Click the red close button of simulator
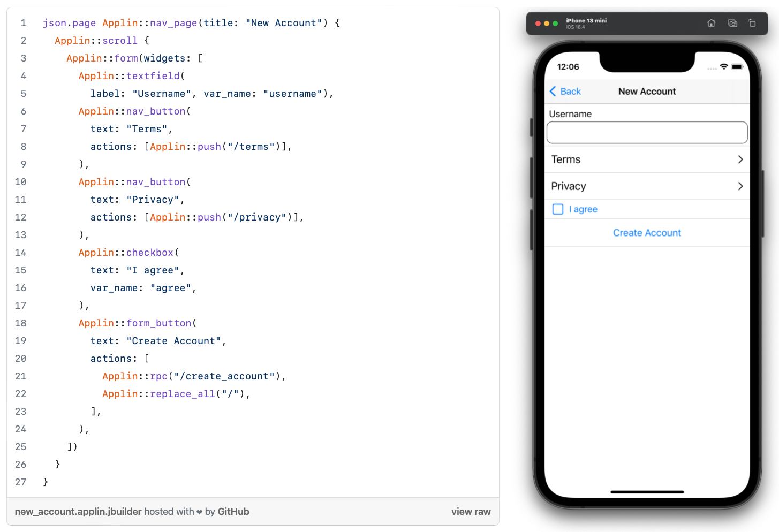 tap(538, 24)
